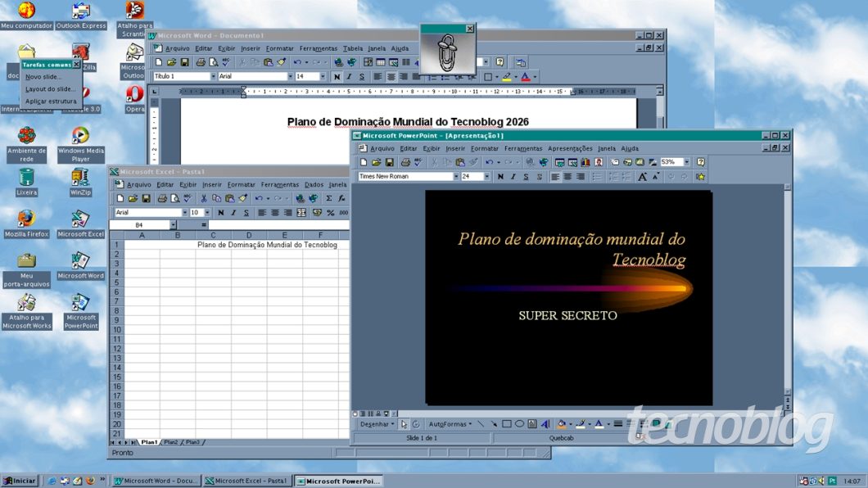The image size is (868, 488).
Task: Click Insert Chart icon in PowerPoint
Action: point(585,162)
